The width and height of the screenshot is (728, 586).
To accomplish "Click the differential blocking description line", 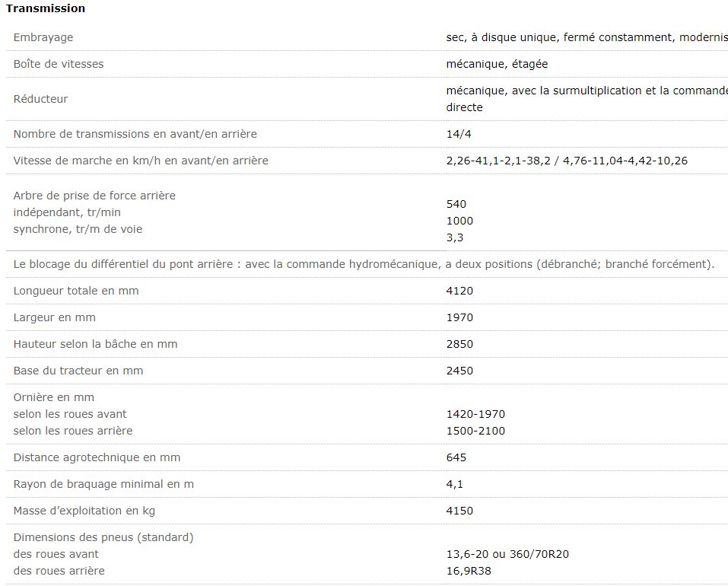I will pos(364,264).
